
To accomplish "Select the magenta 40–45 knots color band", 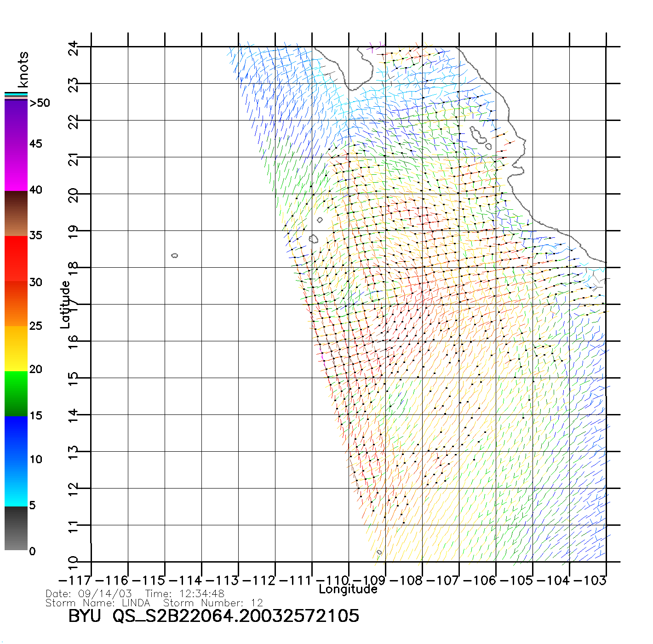I will (x=16, y=168).
